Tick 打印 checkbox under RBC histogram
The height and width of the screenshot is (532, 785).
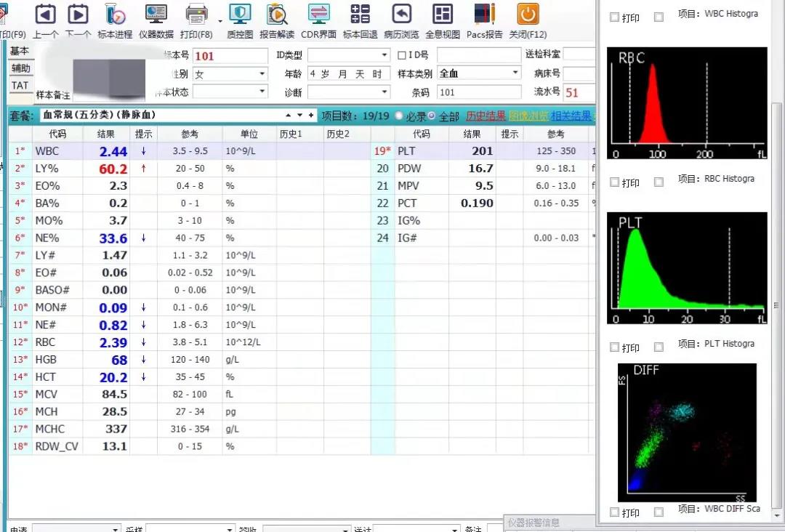pyautogui.click(x=615, y=182)
